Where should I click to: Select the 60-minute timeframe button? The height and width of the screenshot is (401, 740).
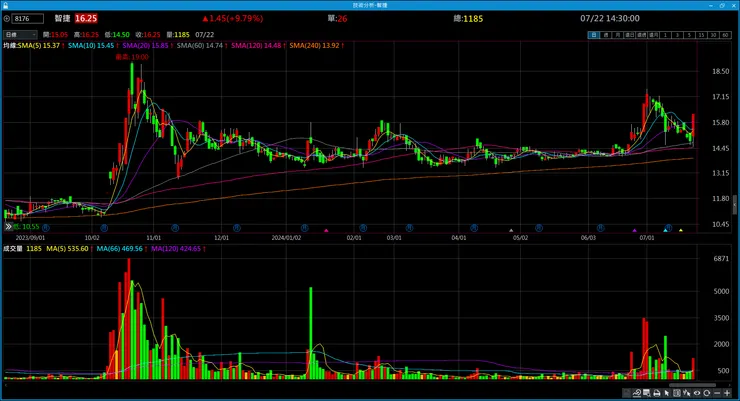[x=725, y=35]
